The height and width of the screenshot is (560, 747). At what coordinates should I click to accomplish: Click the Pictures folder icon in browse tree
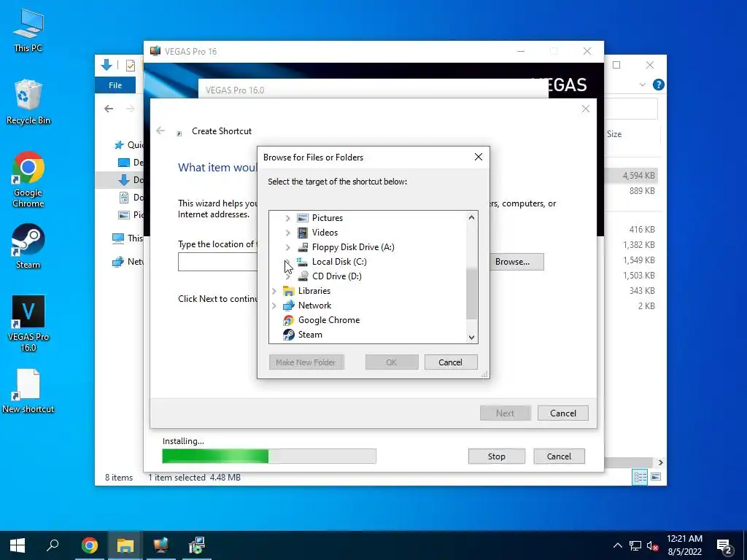point(303,217)
